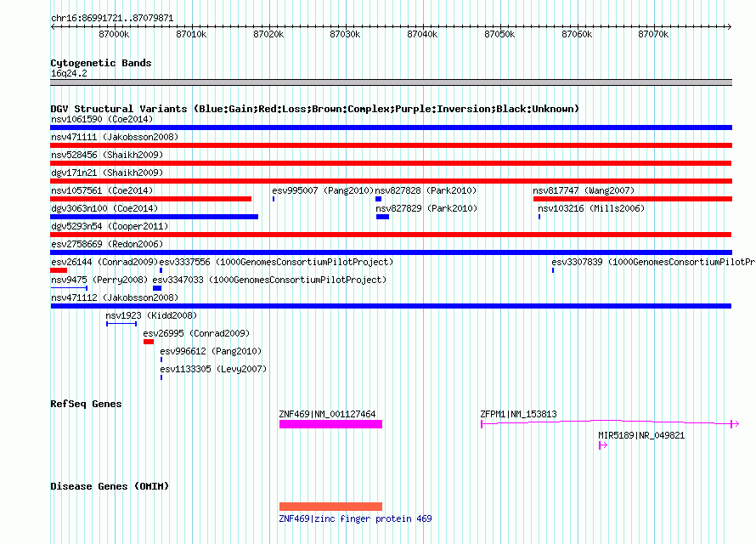Select the dgv3063n100 (Coe2014) blue bar

[155, 217]
